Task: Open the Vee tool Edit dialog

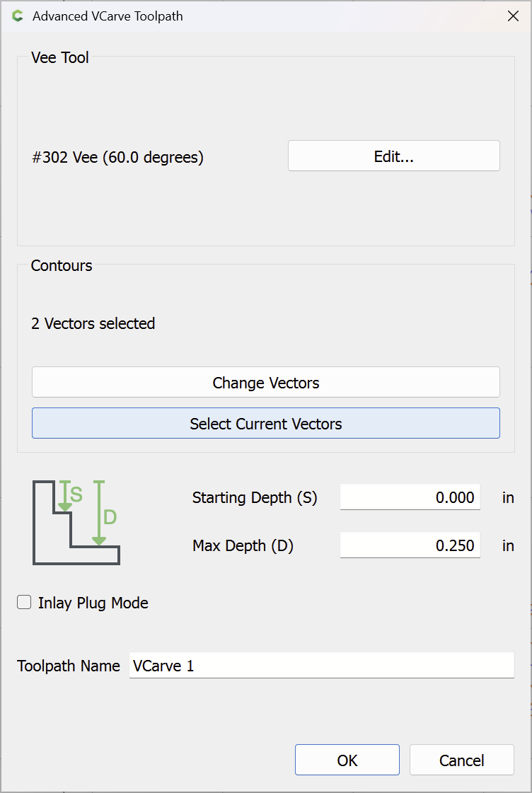Action: pos(394,156)
